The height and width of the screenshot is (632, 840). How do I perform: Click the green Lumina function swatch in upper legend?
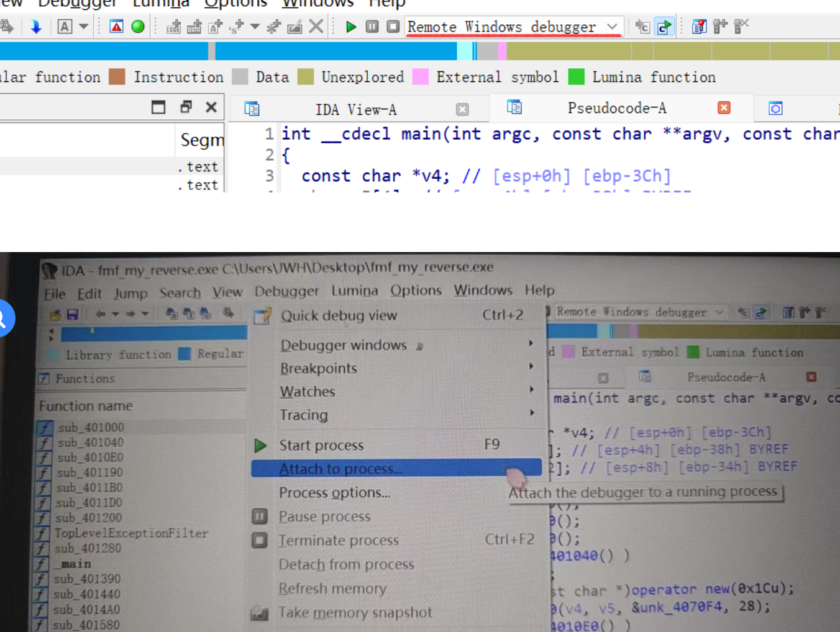(x=577, y=77)
